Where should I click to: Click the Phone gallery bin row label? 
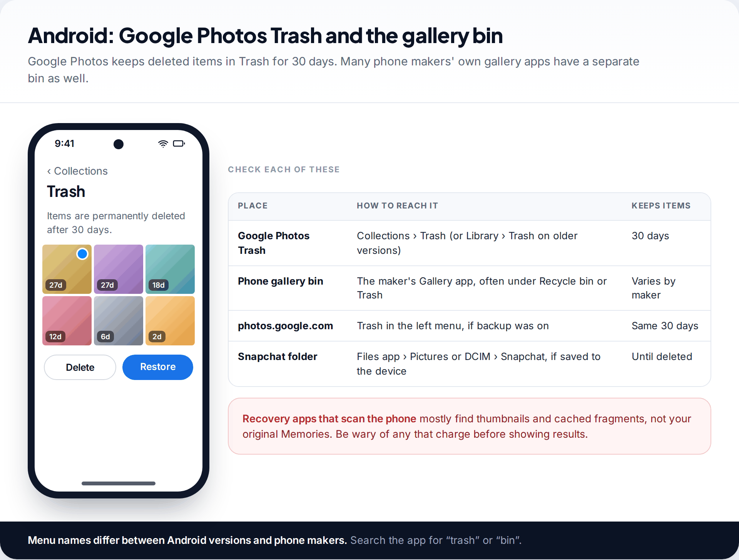(x=281, y=281)
